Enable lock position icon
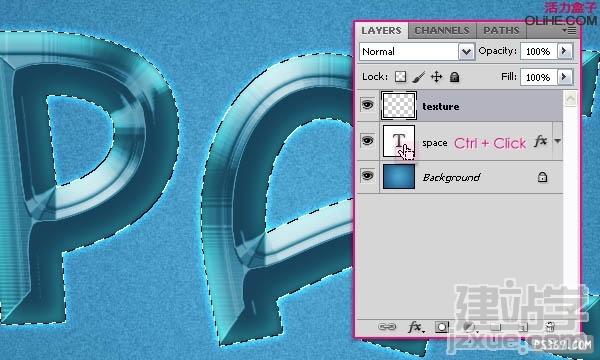Viewport: 600px width, 360px height. [x=436, y=77]
